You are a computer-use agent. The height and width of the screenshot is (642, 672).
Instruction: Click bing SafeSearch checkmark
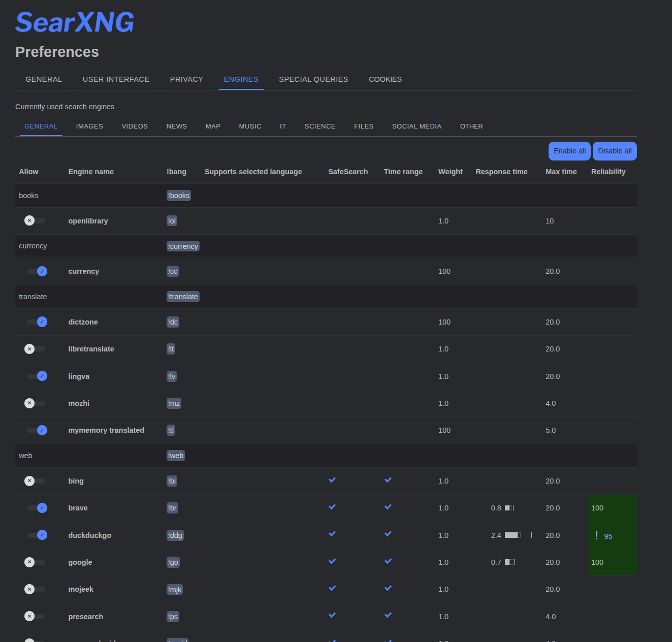click(332, 480)
